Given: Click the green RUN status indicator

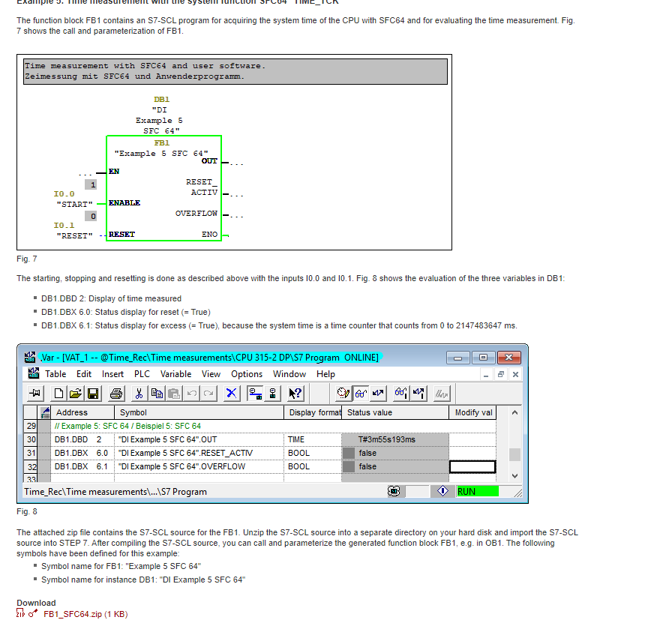Looking at the screenshot, I should [x=477, y=492].
